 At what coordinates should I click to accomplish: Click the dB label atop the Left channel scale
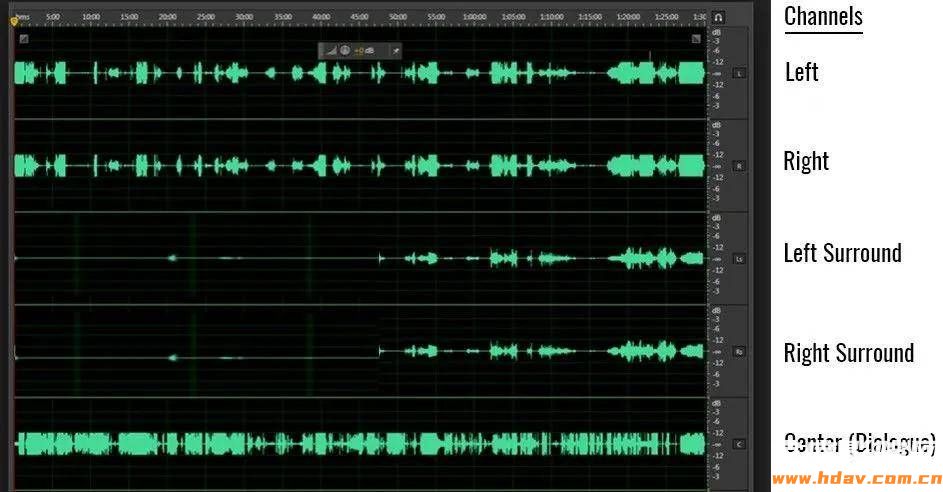(716, 32)
